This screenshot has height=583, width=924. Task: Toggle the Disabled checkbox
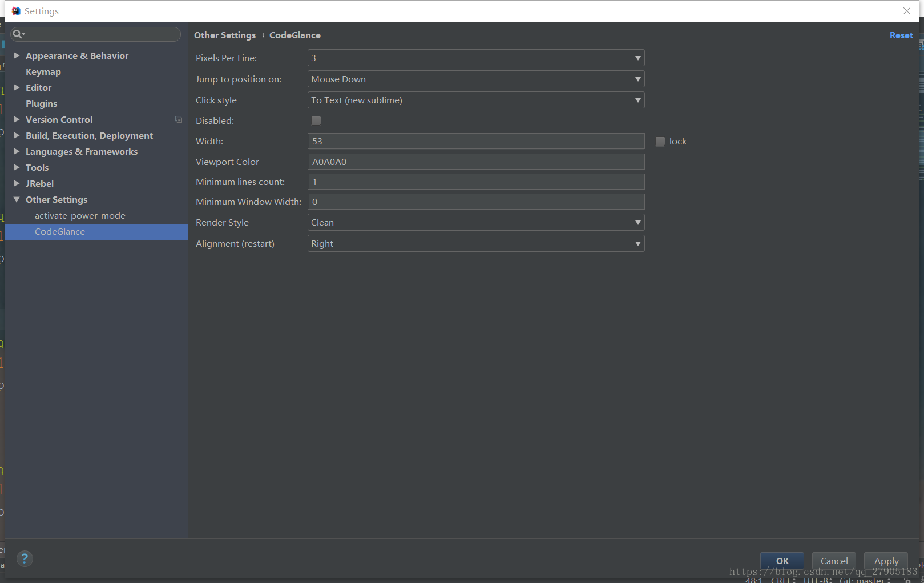click(x=316, y=120)
